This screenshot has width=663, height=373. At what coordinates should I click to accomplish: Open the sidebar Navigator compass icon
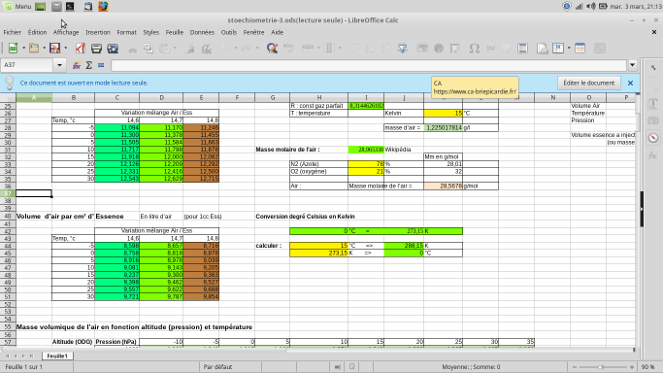pos(653,138)
